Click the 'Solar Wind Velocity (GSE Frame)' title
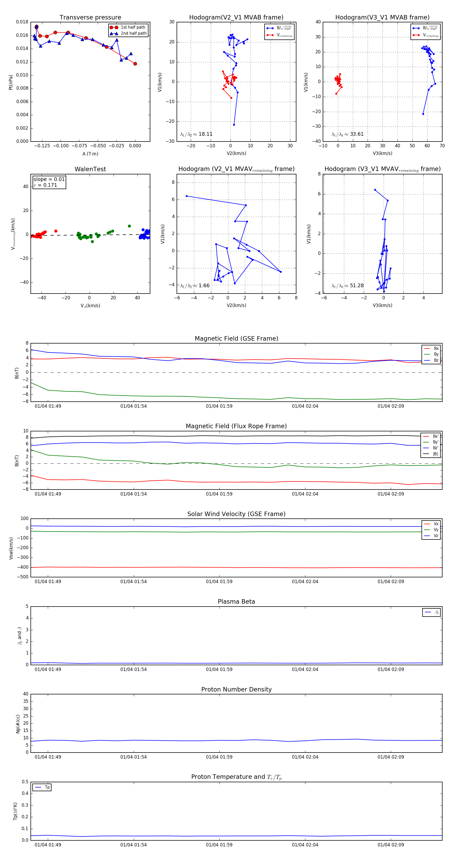The height and width of the screenshot is (868, 473). (236, 514)
